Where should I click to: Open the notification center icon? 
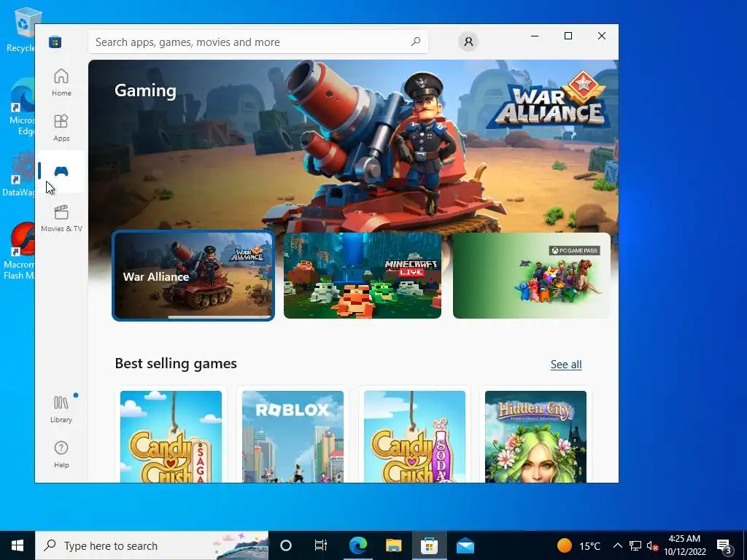[x=724, y=545]
